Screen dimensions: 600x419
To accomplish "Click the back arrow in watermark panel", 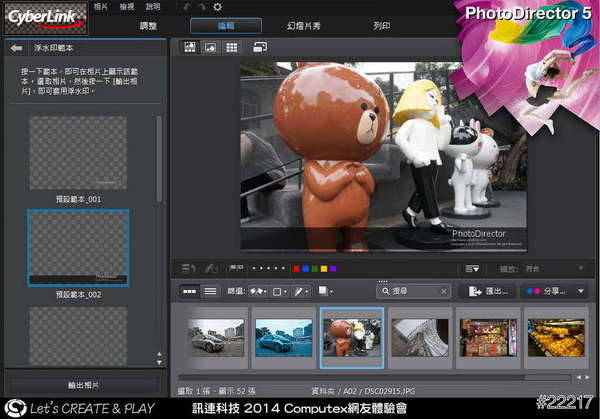I will (15, 47).
